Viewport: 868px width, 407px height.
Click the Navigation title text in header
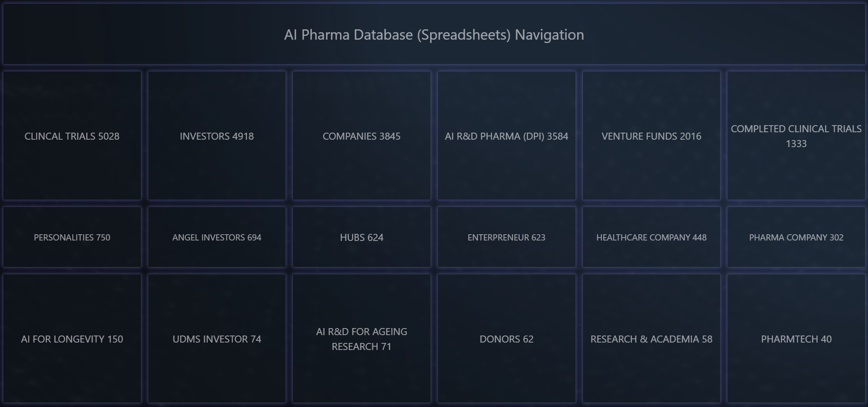point(549,35)
